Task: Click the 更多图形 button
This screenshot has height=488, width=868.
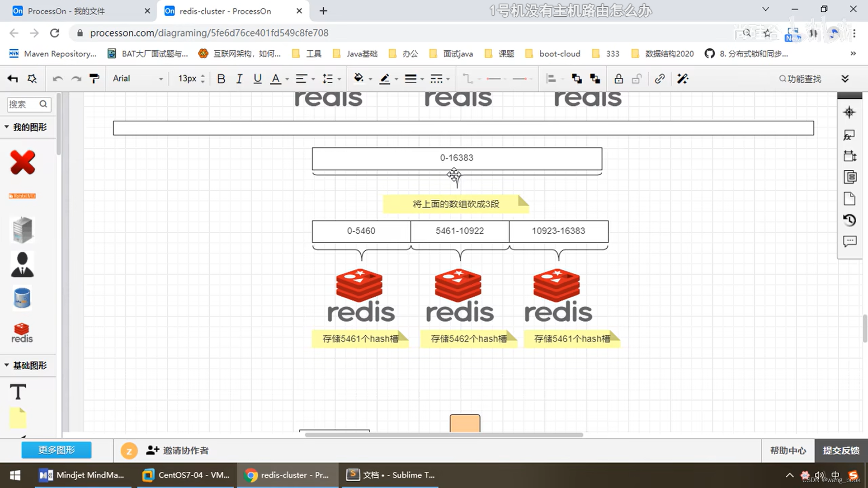Action: pyautogui.click(x=57, y=450)
